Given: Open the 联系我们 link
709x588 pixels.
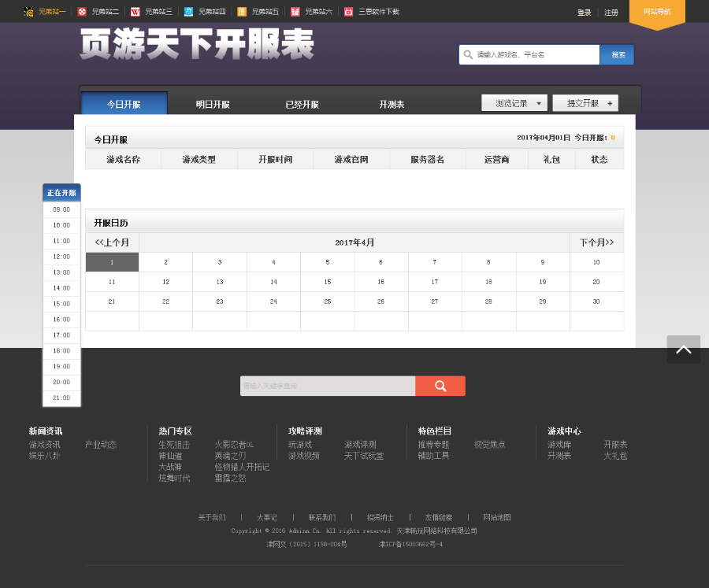Looking at the screenshot, I should click(322, 517).
